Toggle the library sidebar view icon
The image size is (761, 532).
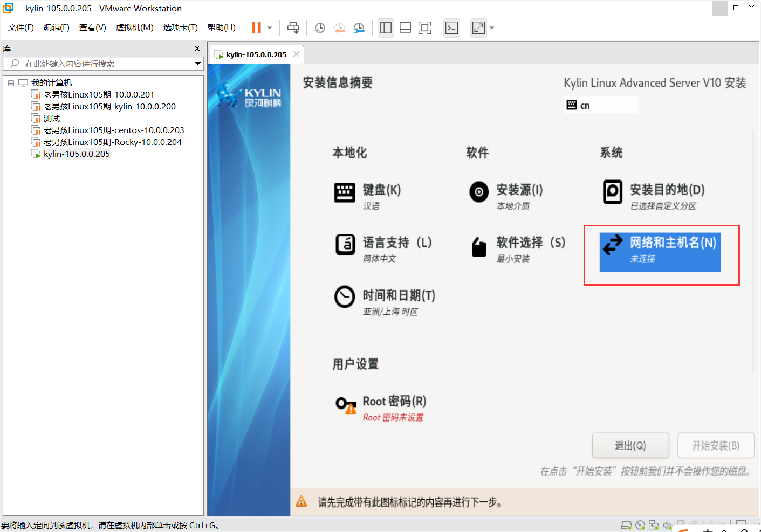(386, 28)
